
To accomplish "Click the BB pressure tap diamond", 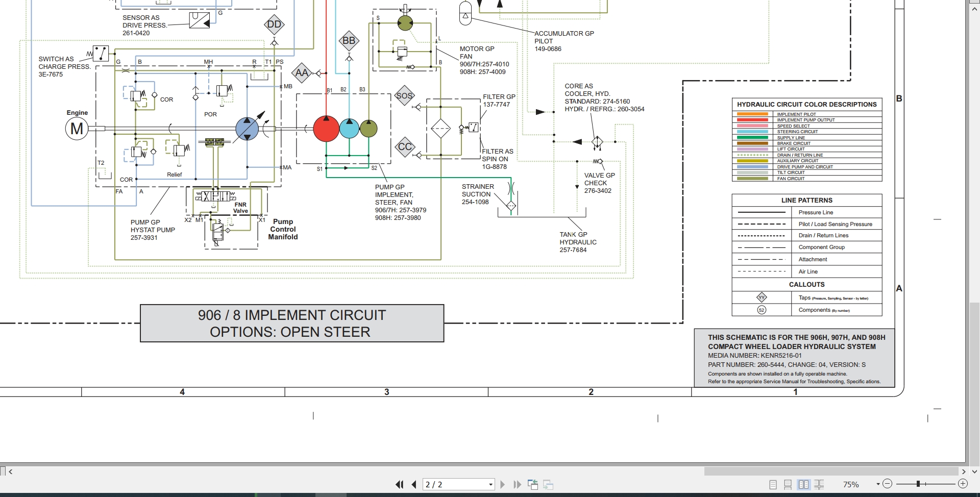I will [x=349, y=41].
